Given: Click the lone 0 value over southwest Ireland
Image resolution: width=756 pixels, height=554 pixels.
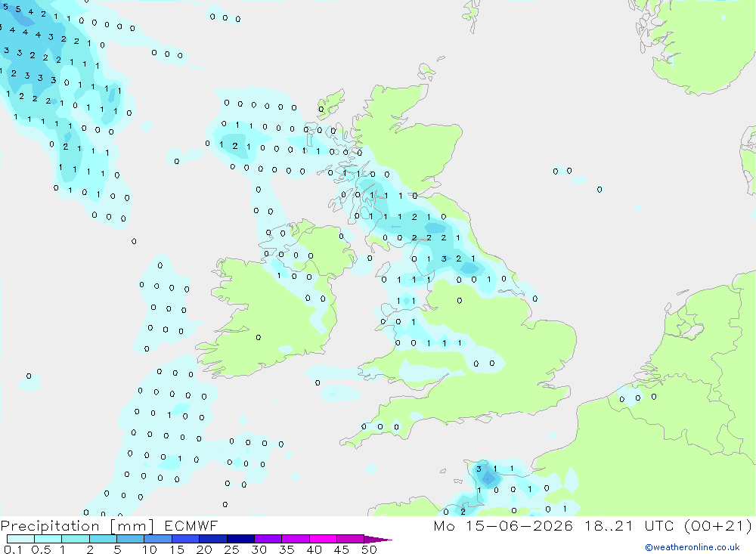Looking at the screenshot, I should pyautogui.click(x=259, y=338).
